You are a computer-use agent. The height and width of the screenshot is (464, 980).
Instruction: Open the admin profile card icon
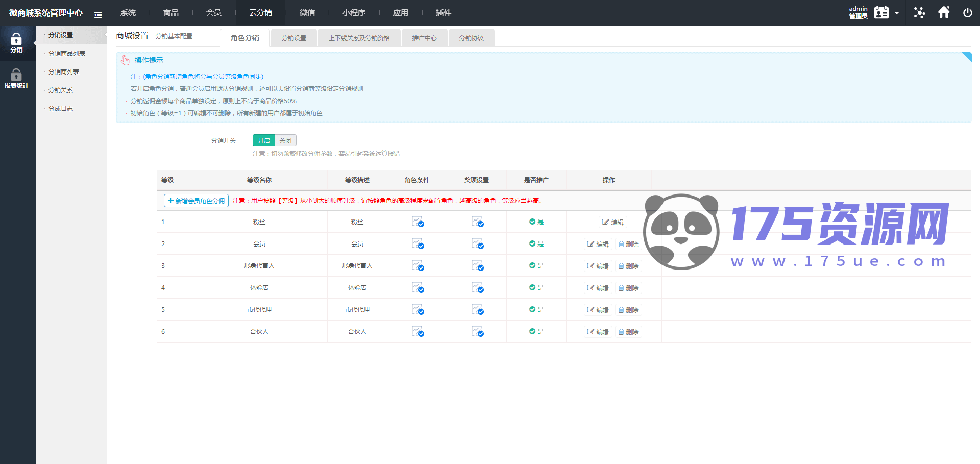tap(881, 12)
